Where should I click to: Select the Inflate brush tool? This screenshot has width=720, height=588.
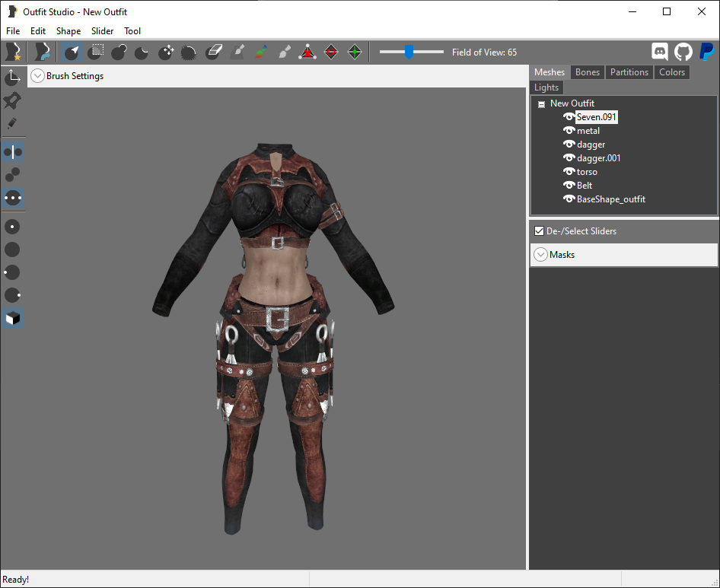tap(119, 52)
